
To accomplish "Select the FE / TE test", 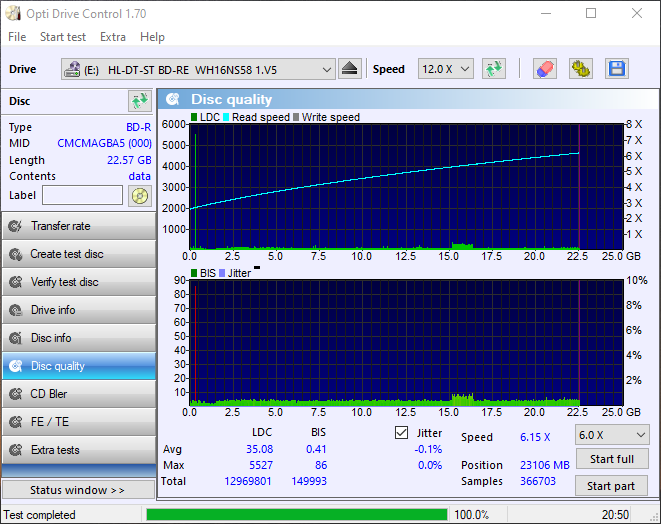I will (x=78, y=422).
